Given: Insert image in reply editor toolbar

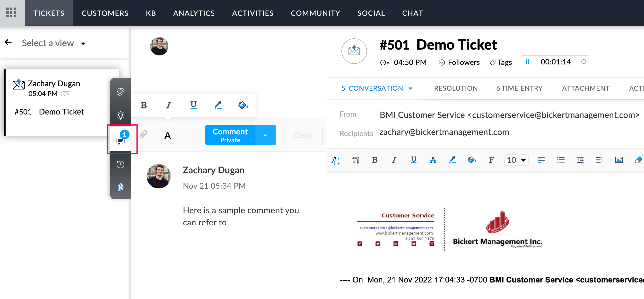Looking at the screenshot, I should click(x=619, y=160).
